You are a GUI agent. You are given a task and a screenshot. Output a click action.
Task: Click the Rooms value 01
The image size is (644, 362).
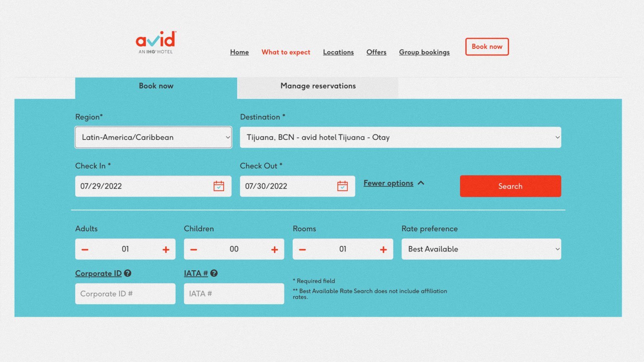[x=343, y=249]
